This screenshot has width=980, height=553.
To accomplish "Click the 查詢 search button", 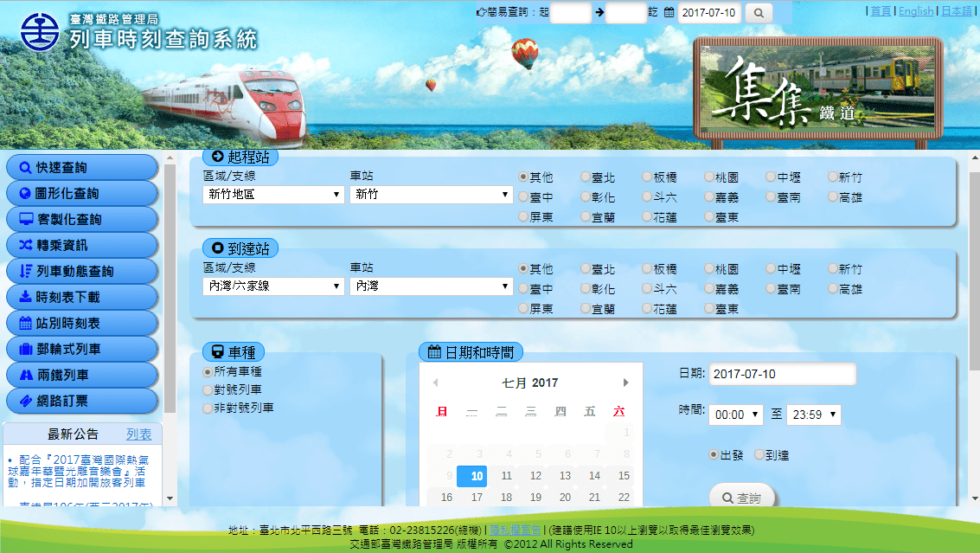I will [x=742, y=498].
